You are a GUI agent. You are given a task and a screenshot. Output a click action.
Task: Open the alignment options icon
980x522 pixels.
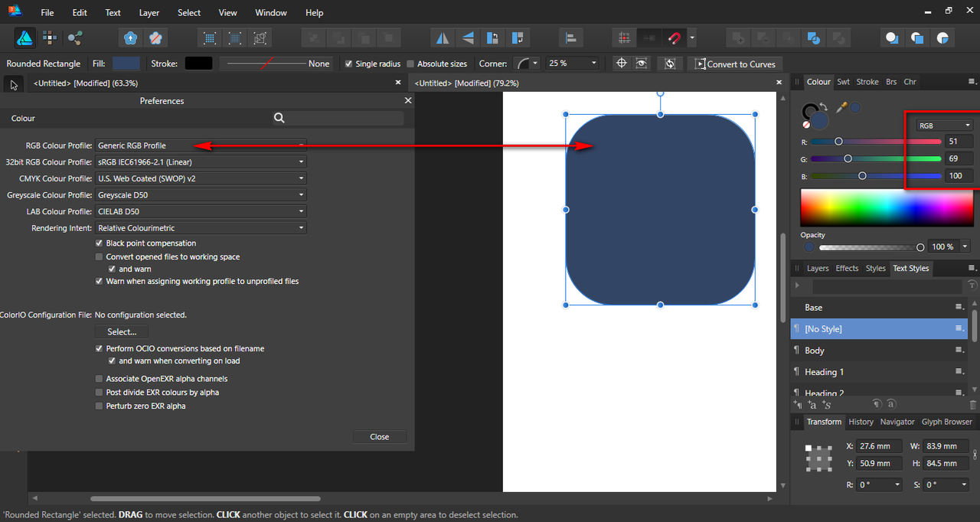tap(570, 38)
